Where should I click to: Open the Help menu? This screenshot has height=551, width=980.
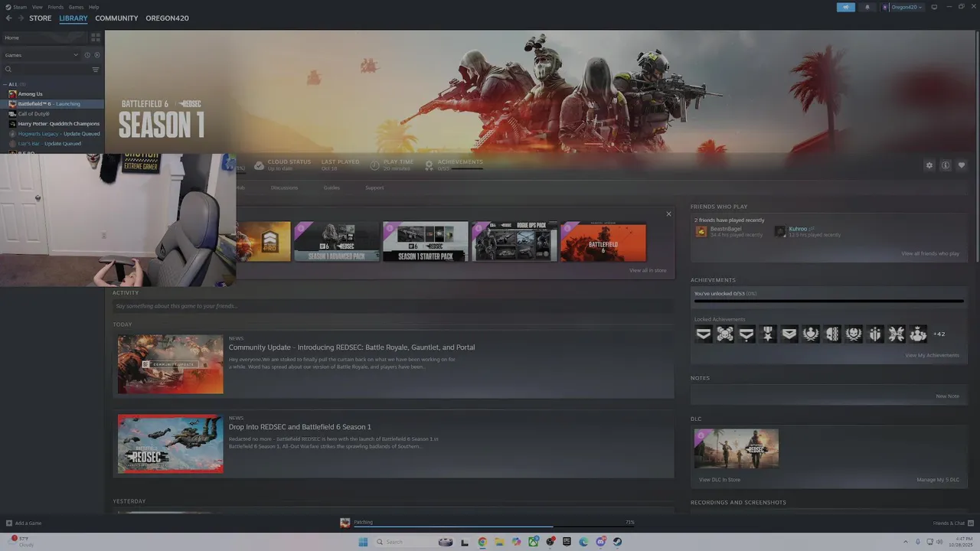pos(93,7)
